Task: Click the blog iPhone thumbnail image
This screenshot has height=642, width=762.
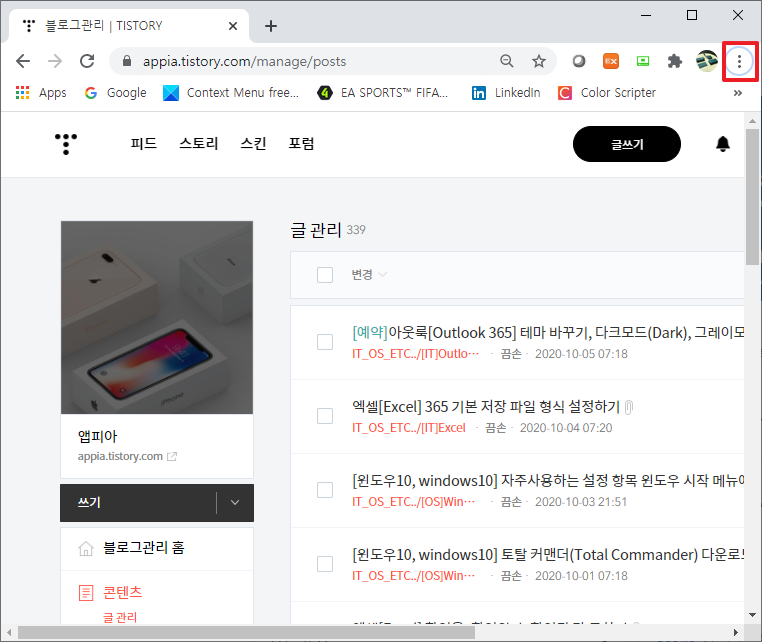Action: pyautogui.click(x=157, y=317)
